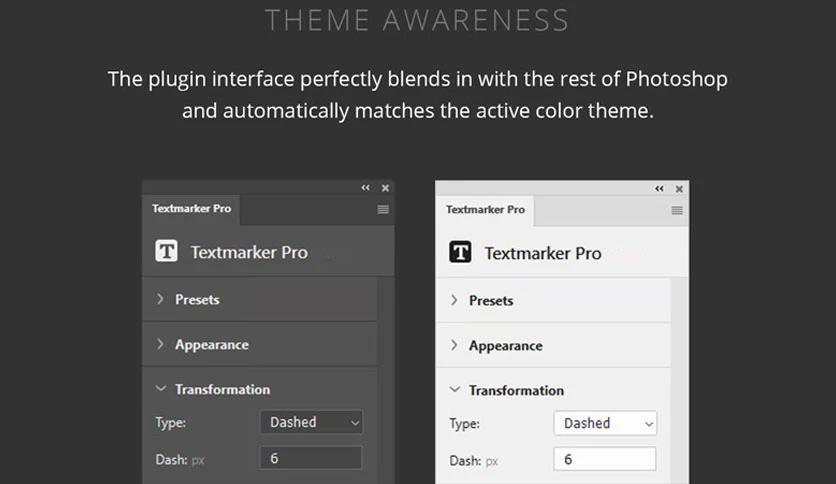Click the light panel's vertical scrollbar

point(679,381)
